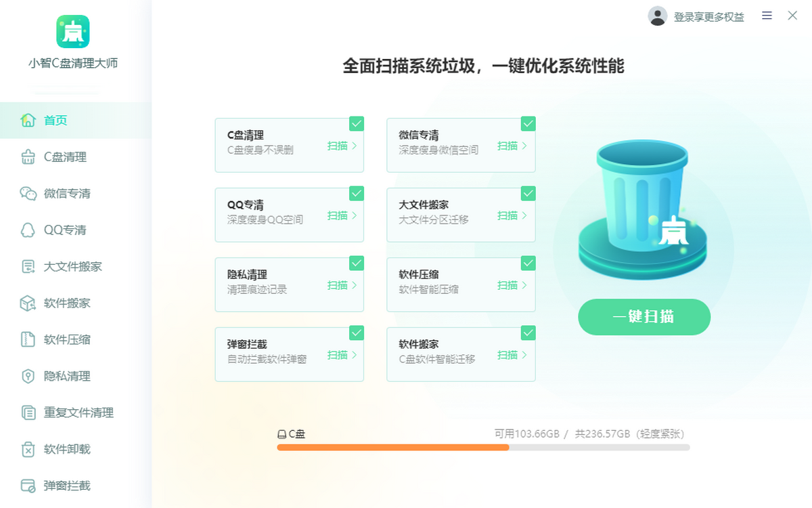The height and width of the screenshot is (508, 812).
Task: Uncheck the C盘清理 card checkbox
Action: click(357, 124)
